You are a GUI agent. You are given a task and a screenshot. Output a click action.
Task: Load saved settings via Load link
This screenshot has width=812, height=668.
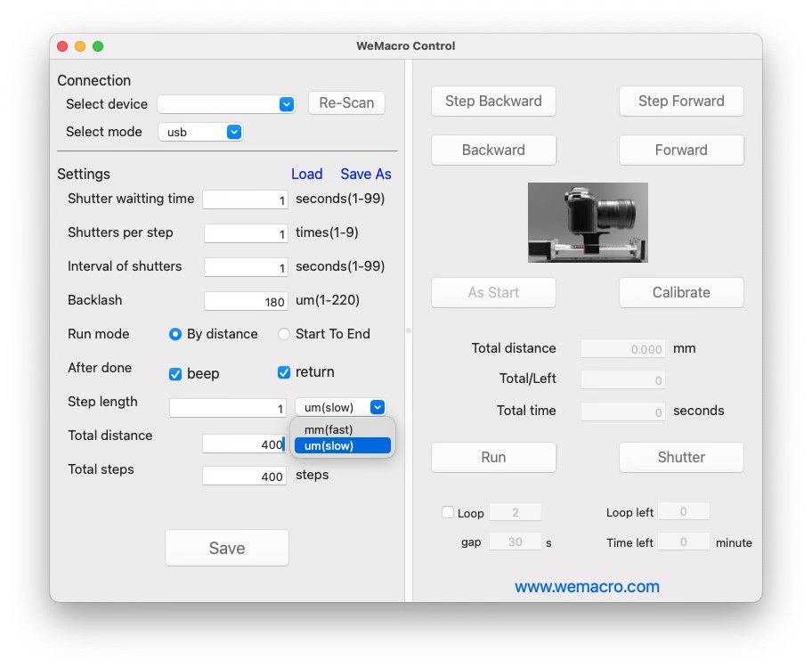(306, 175)
